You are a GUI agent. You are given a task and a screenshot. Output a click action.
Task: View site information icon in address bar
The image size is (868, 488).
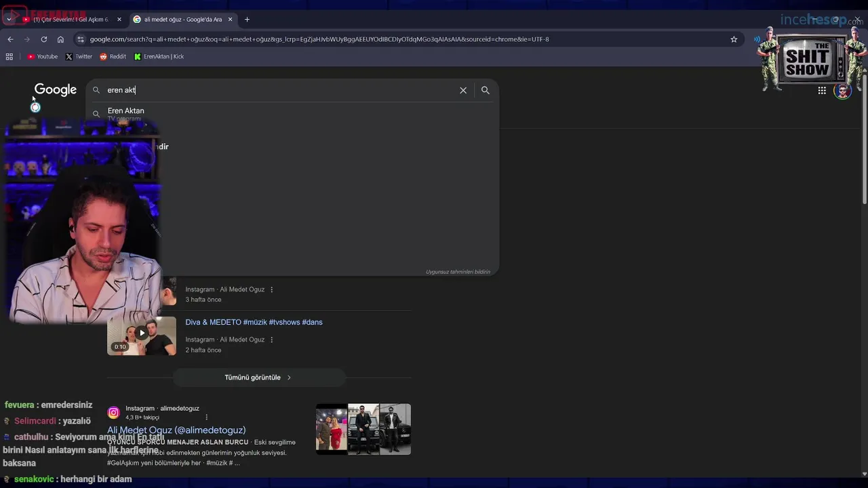pos(81,39)
